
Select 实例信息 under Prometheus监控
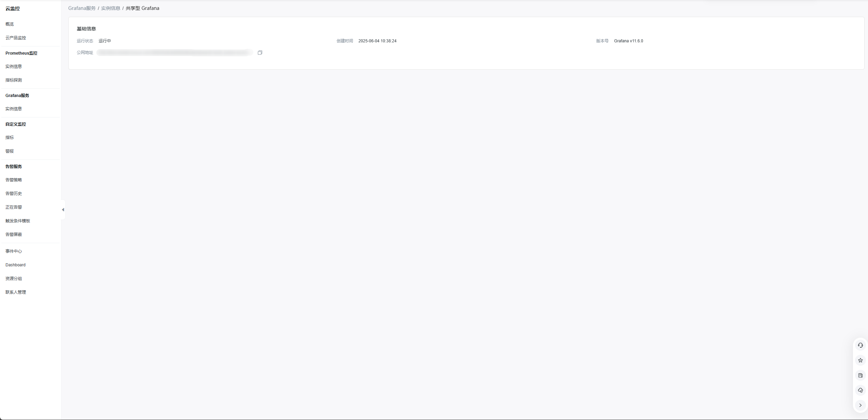(14, 67)
